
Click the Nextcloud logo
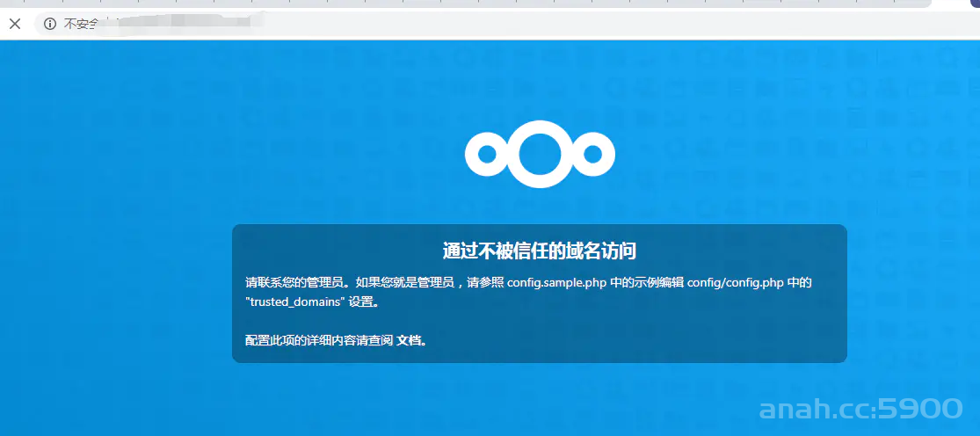[540, 155]
